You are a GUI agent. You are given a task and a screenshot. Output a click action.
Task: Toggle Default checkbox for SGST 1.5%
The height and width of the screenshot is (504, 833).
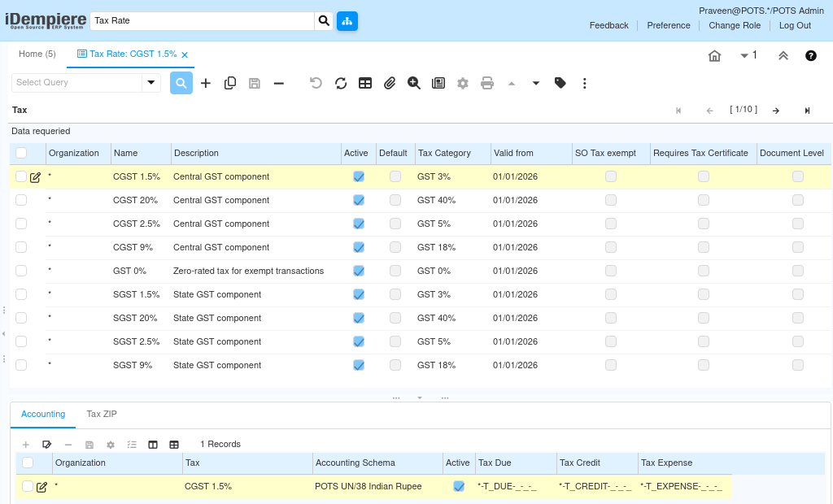click(x=395, y=294)
